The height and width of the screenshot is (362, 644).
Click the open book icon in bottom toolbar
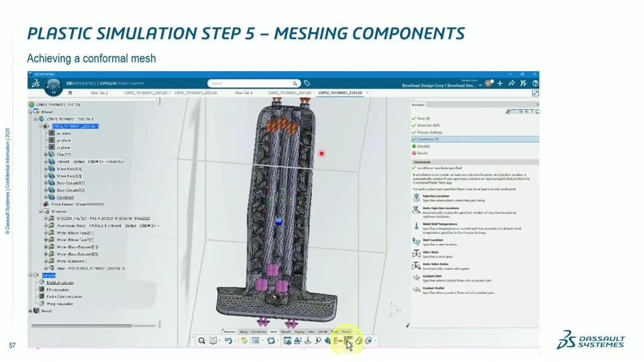coord(213,341)
